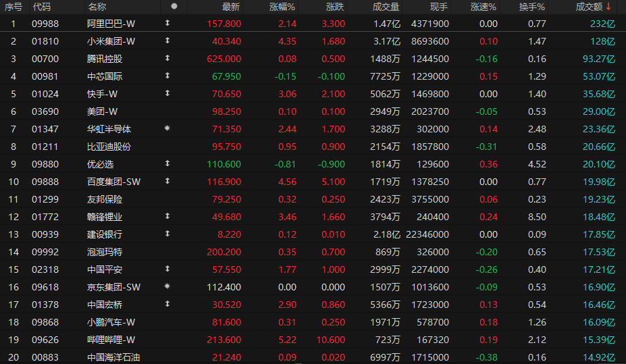
Task: Select stock name 快手-W
Action: (x=102, y=94)
